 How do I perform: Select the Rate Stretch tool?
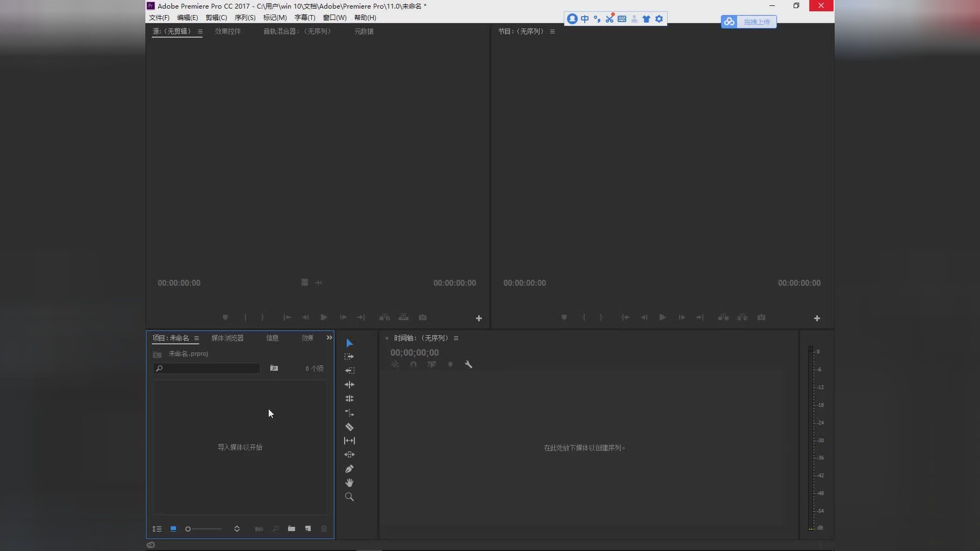click(x=349, y=413)
